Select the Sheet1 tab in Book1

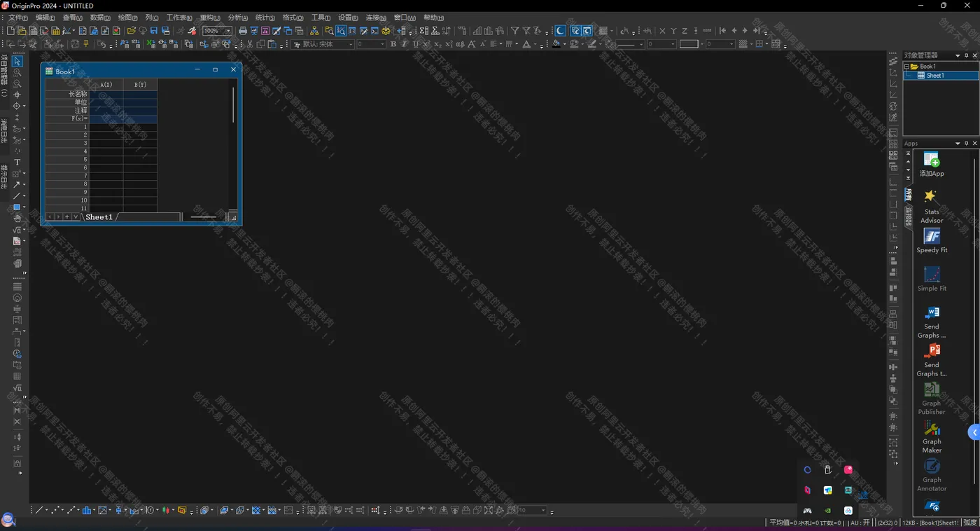[x=99, y=217]
